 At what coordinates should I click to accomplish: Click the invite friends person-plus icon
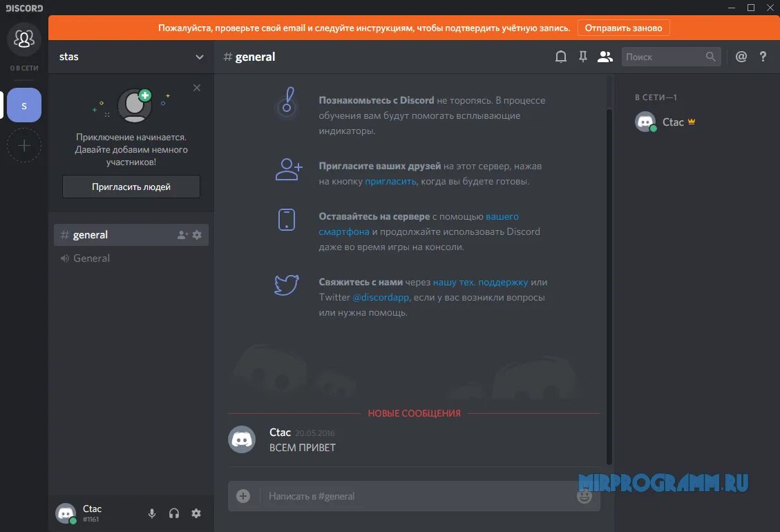(x=289, y=170)
